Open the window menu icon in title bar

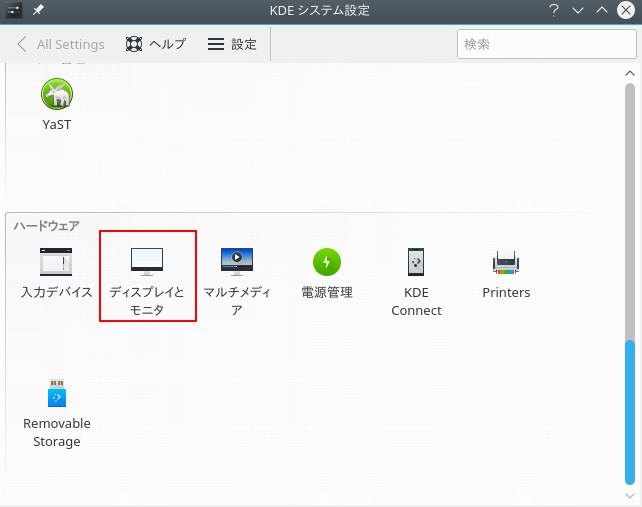click(14, 10)
